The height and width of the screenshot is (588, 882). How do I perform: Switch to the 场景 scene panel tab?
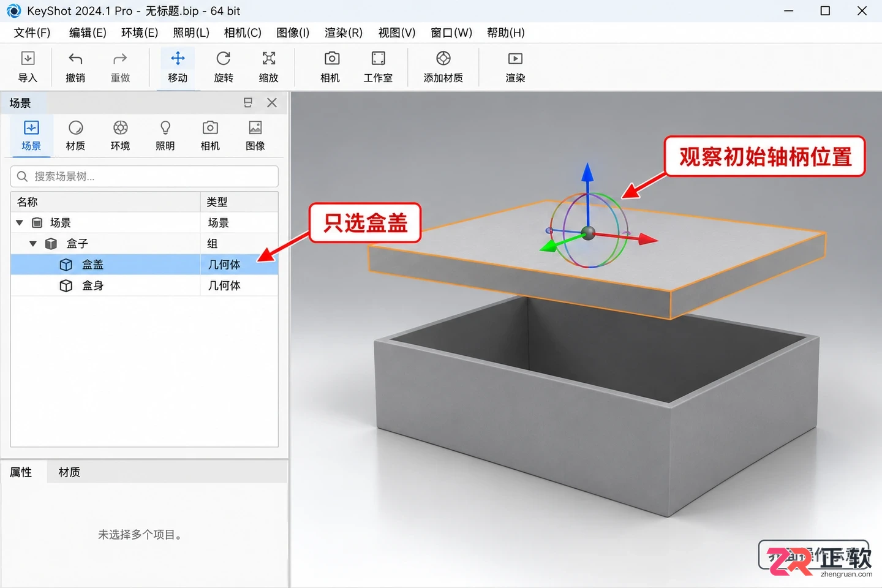click(31, 135)
